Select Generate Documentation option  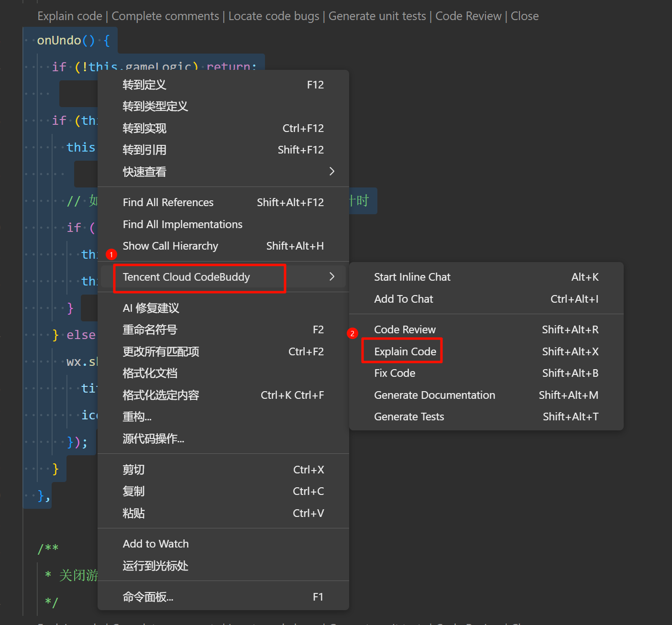pos(434,395)
